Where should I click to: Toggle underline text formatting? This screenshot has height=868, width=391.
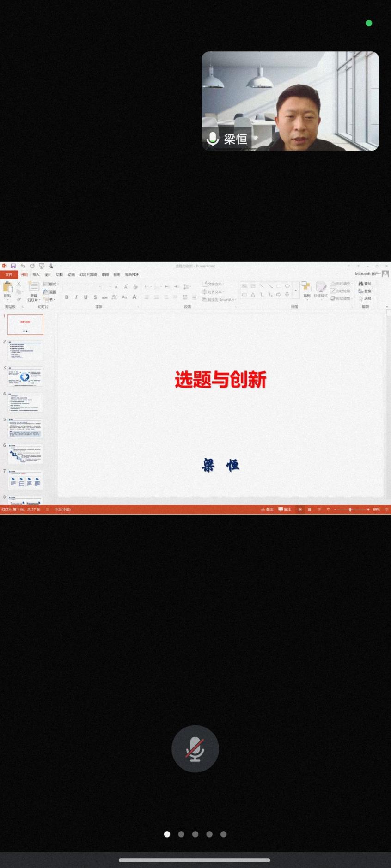click(86, 297)
